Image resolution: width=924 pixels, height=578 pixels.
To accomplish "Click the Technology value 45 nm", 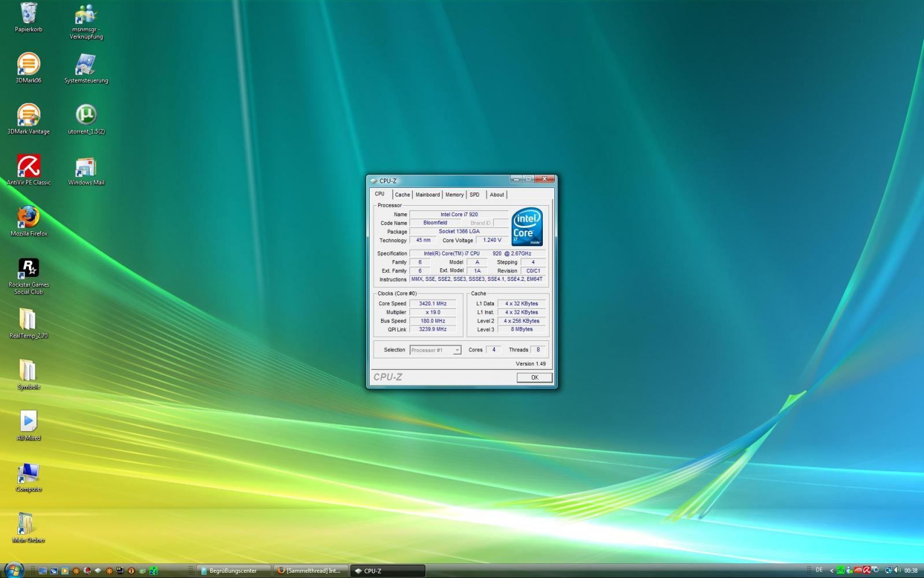I will click(423, 240).
